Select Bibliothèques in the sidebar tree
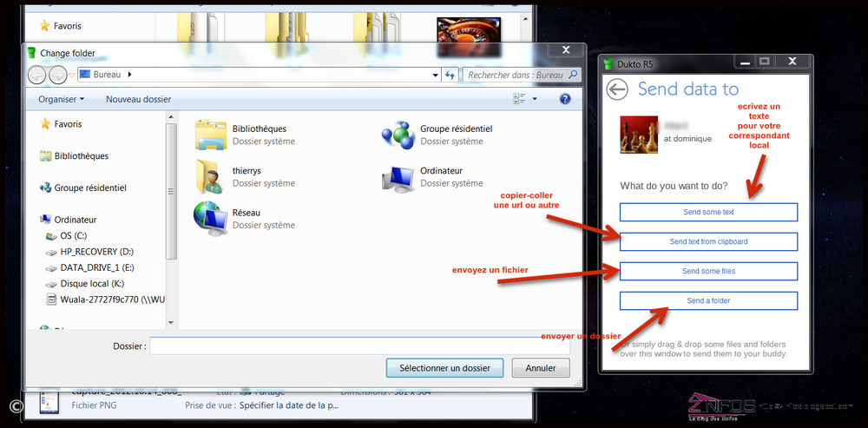Viewport: 868px width, 428px height. point(82,156)
